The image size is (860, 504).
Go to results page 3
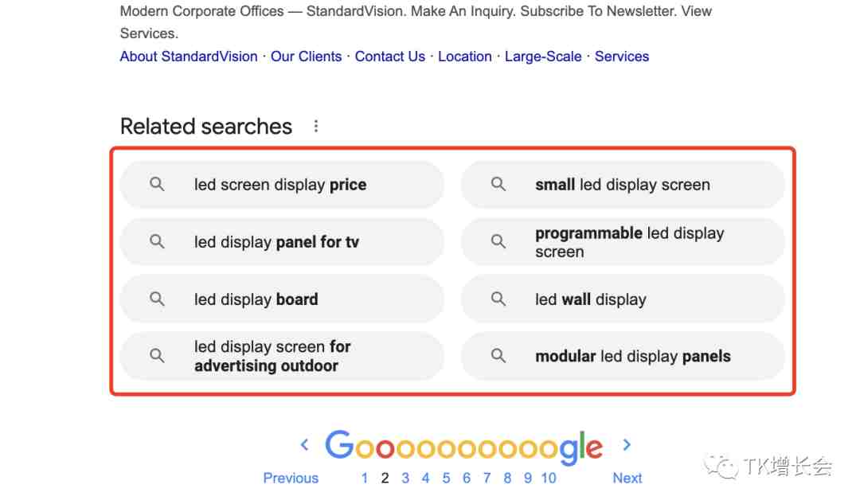(x=405, y=478)
